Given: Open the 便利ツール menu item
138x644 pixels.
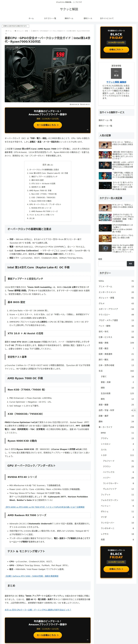Looking at the screenshot, I should click(88, 18).
